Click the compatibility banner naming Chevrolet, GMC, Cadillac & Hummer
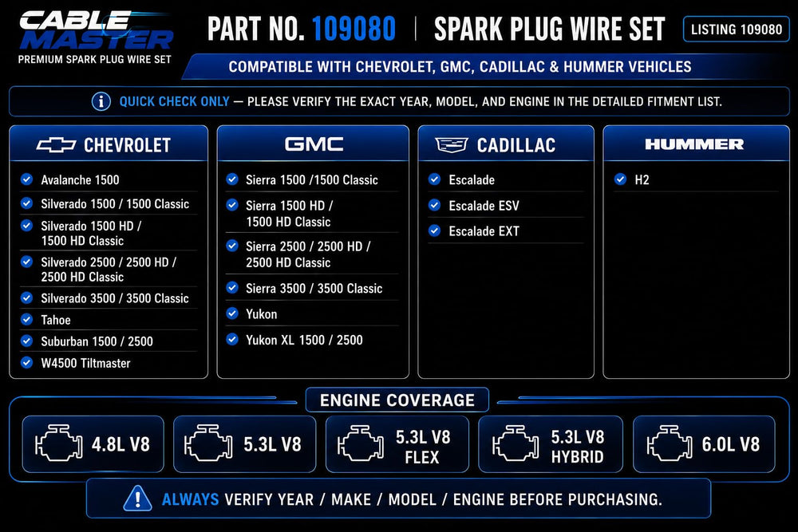Image resolution: width=798 pixels, height=532 pixels. pyautogui.click(x=460, y=67)
